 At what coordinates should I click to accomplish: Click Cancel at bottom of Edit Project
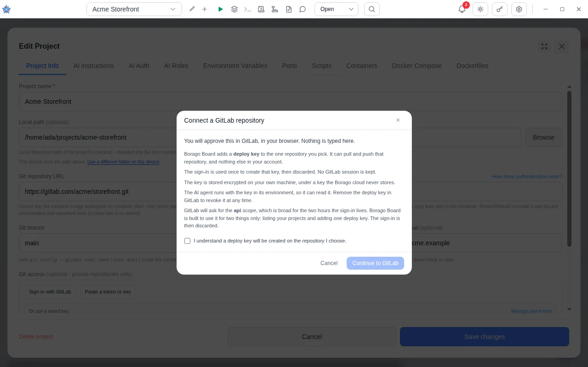(x=312, y=337)
